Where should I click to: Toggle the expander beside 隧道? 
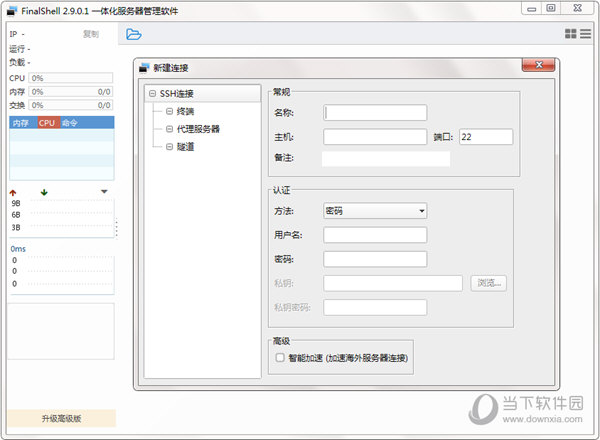click(x=170, y=147)
